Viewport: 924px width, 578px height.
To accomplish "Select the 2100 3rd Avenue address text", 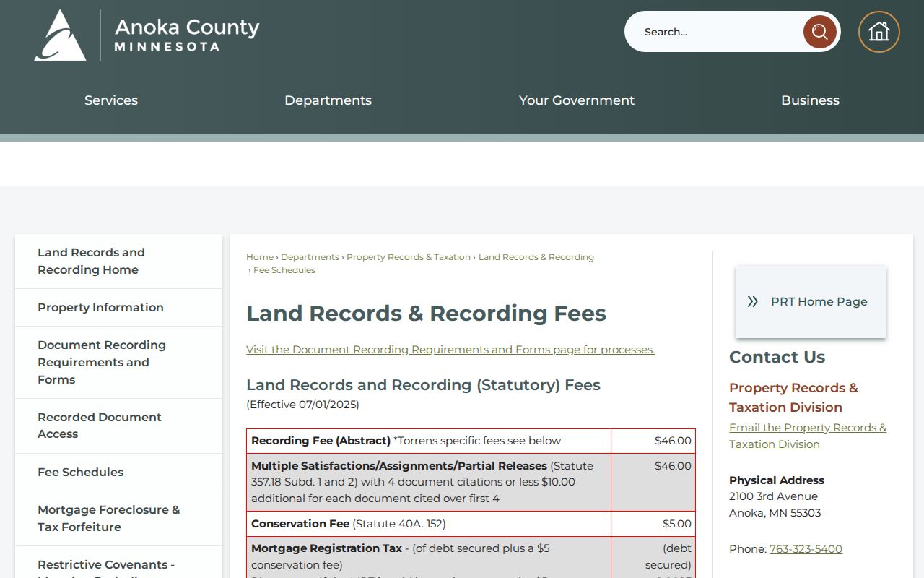I will pyautogui.click(x=773, y=496).
